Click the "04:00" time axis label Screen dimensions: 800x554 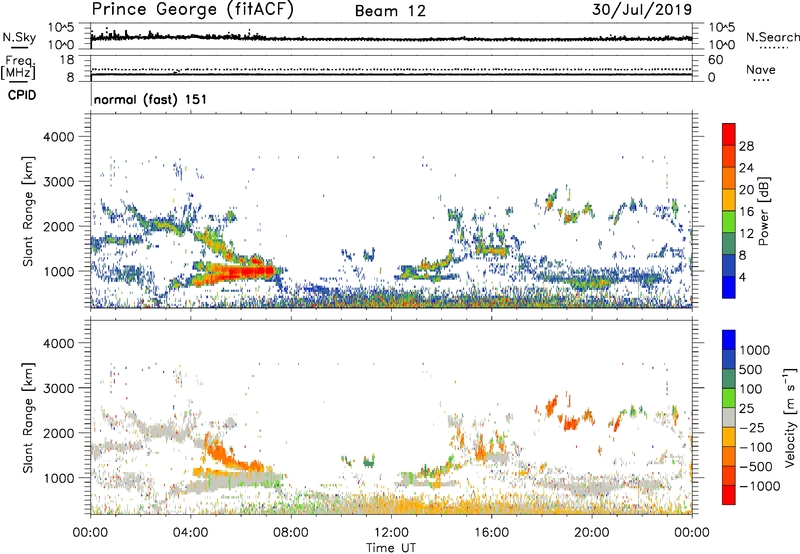[x=191, y=533]
